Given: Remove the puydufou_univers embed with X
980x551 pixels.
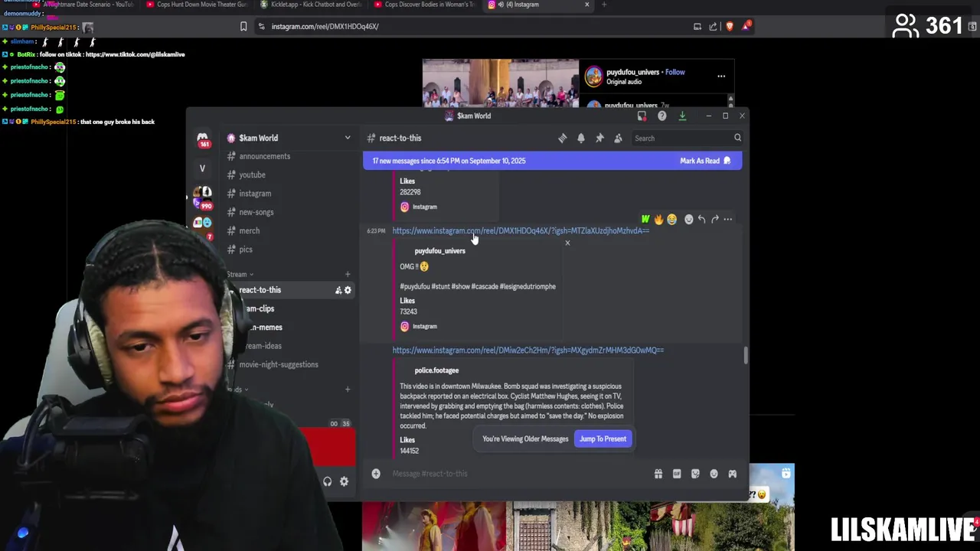Looking at the screenshot, I should (567, 243).
